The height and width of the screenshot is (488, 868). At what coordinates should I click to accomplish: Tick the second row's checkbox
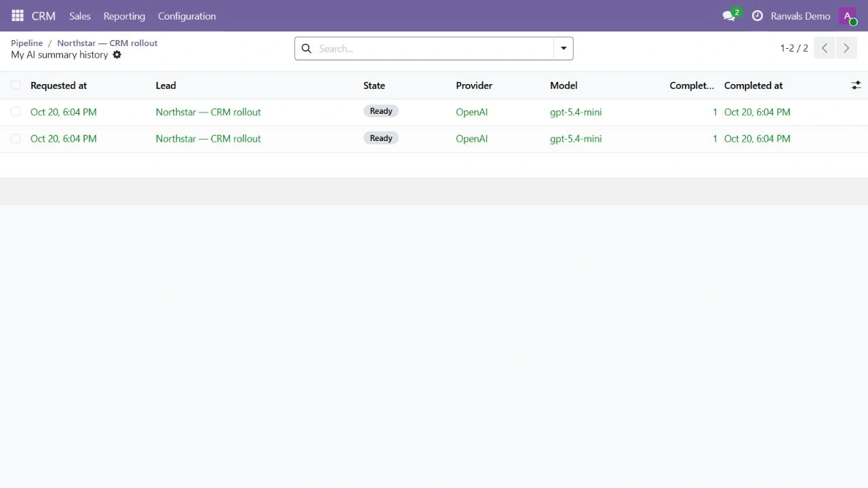pyautogui.click(x=16, y=138)
